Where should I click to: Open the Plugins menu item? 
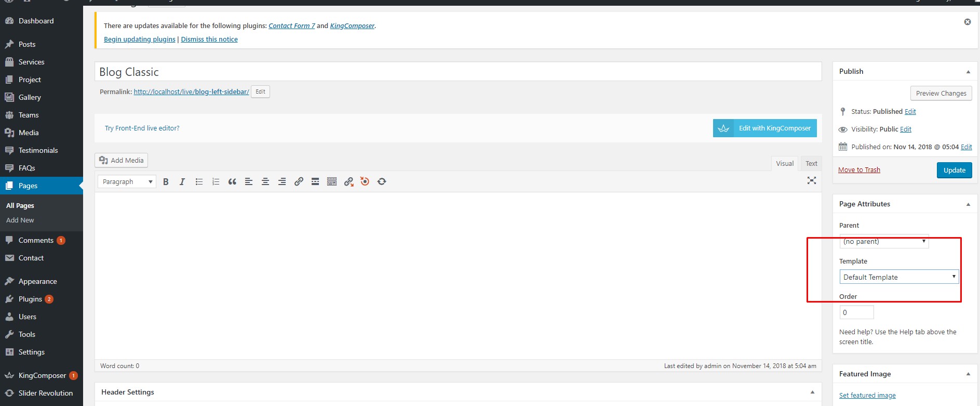point(30,299)
